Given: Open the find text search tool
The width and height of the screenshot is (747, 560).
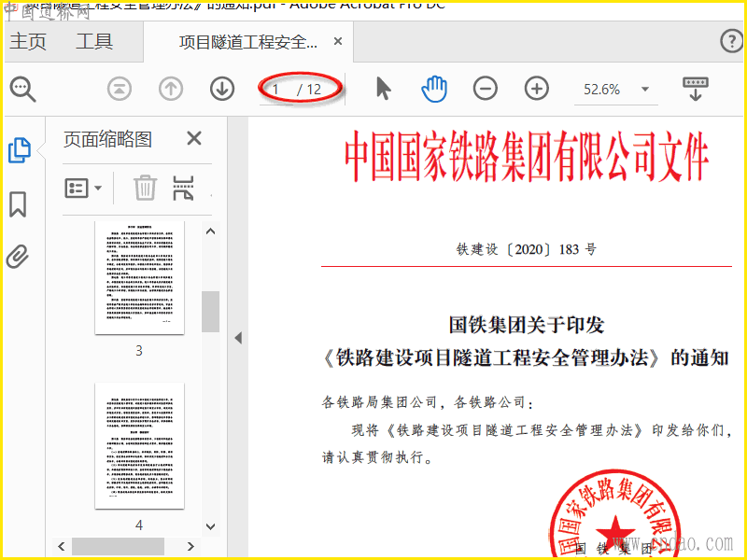Looking at the screenshot, I should click(x=22, y=89).
